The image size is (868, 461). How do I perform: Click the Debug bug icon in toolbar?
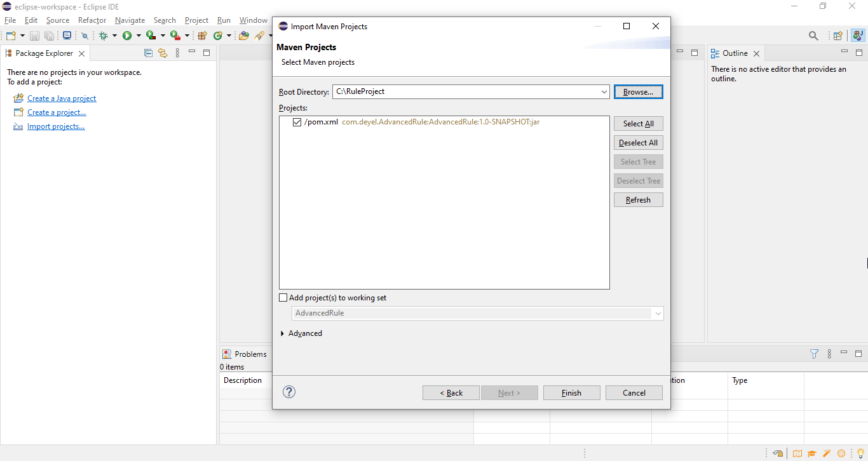[x=103, y=36]
